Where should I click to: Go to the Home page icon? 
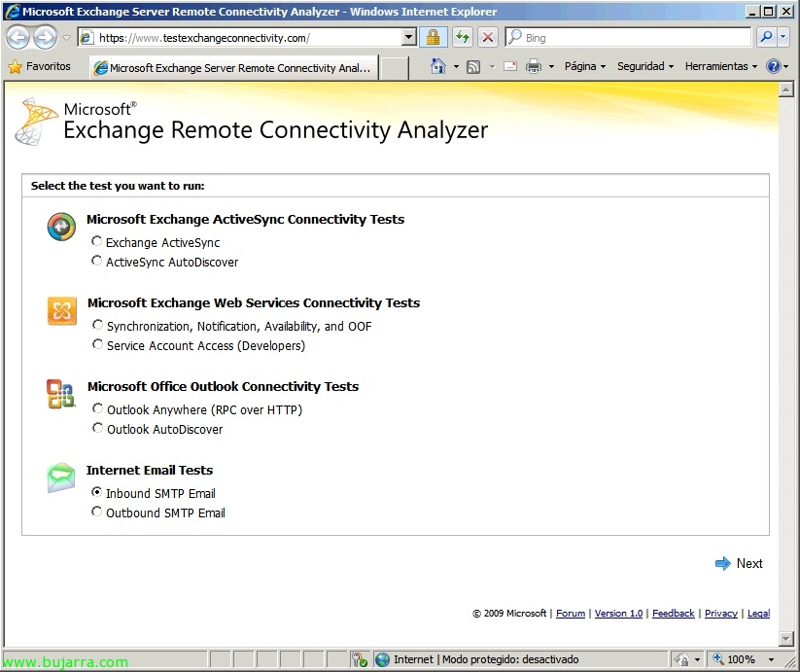point(437,66)
